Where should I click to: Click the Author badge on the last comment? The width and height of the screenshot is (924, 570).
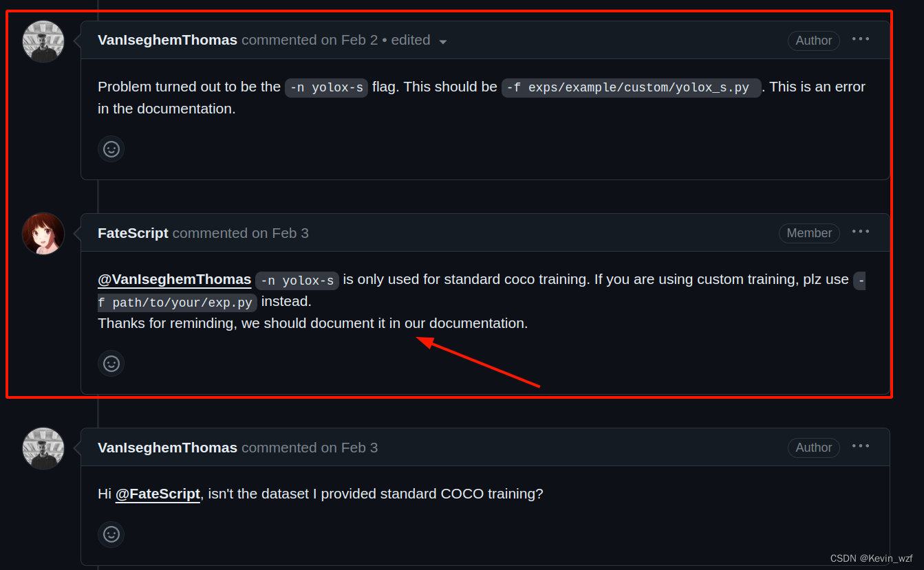pyautogui.click(x=814, y=448)
